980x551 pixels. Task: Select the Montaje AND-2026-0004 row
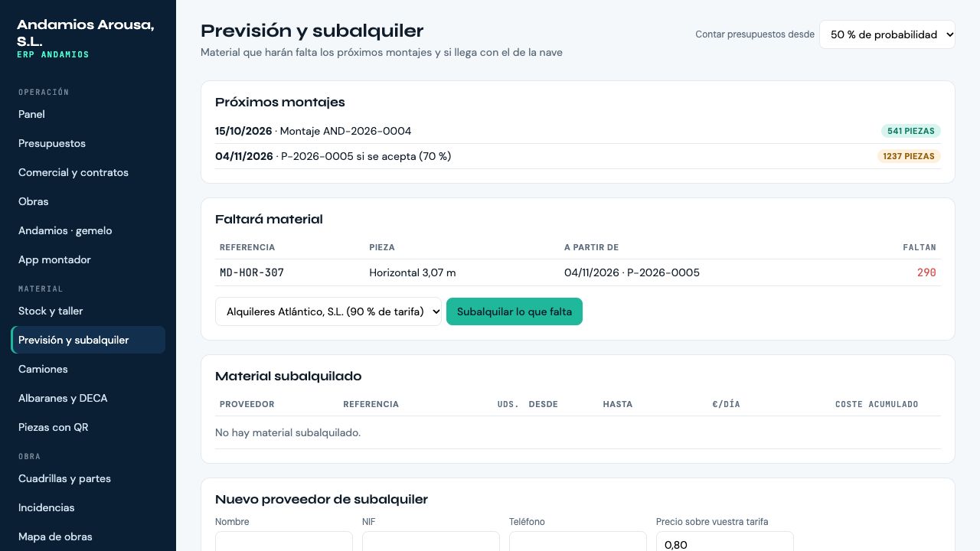[x=578, y=131]
